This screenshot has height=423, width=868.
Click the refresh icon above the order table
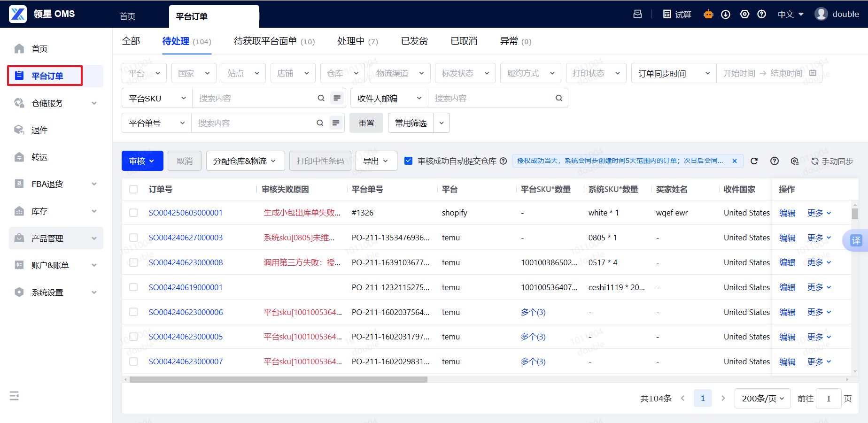(754, 161)
